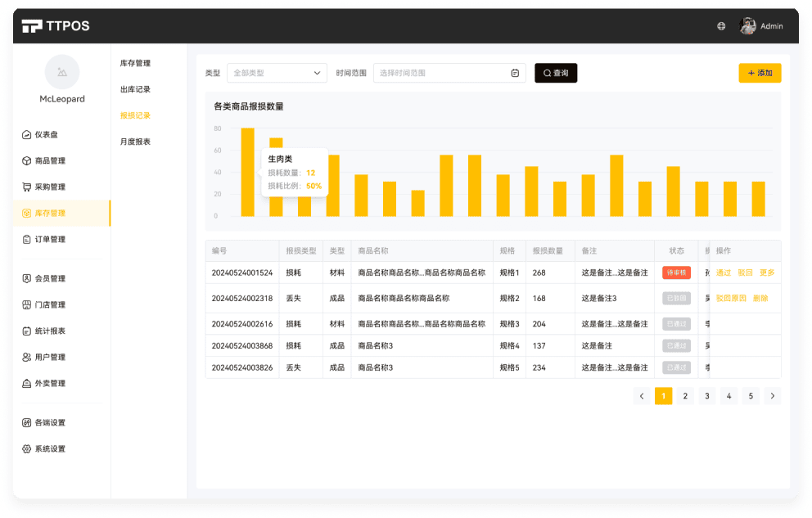Viewport: 812px width, 518px height.
Task: Click the order icon for 订单管理
Action: coord(27,240)
